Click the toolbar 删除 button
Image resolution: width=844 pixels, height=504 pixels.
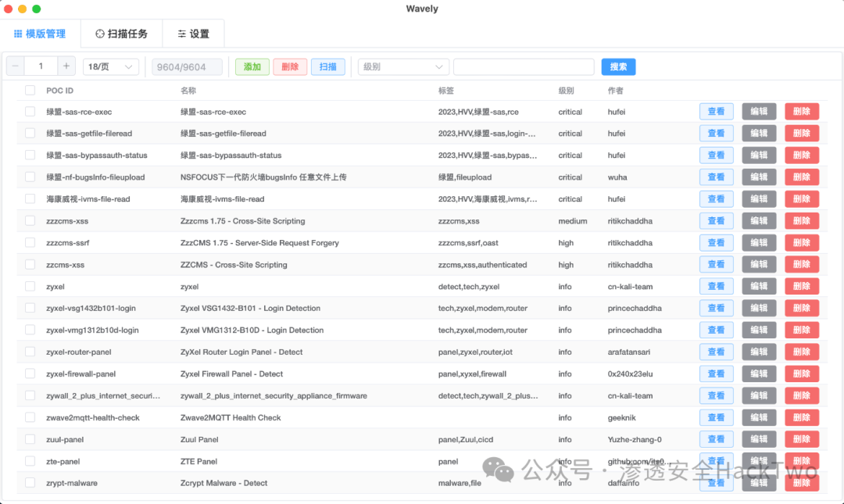pyautogui.click(x=290, y=66)
